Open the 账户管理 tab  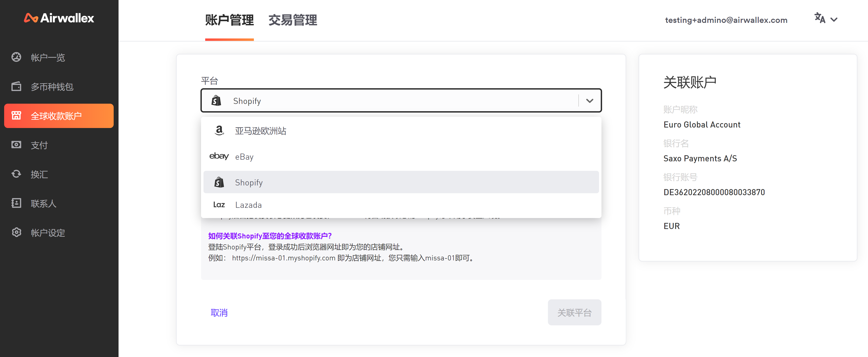(x=229, y=20)
